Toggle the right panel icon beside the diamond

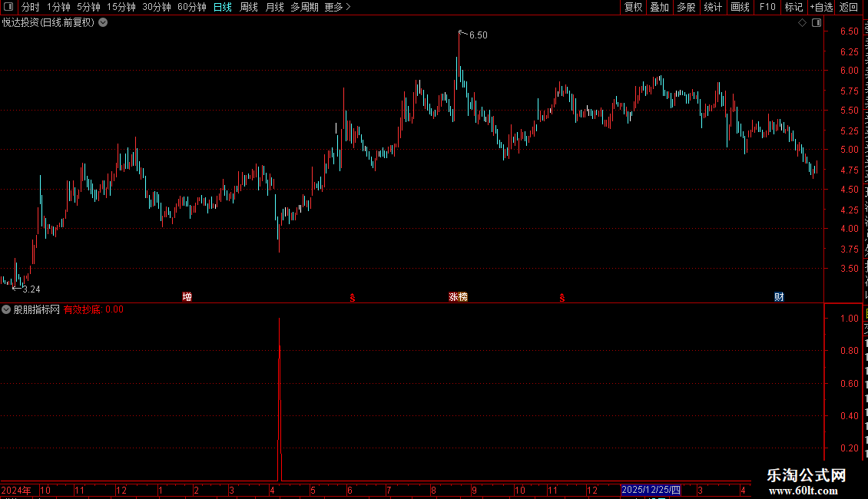point(817,23)
